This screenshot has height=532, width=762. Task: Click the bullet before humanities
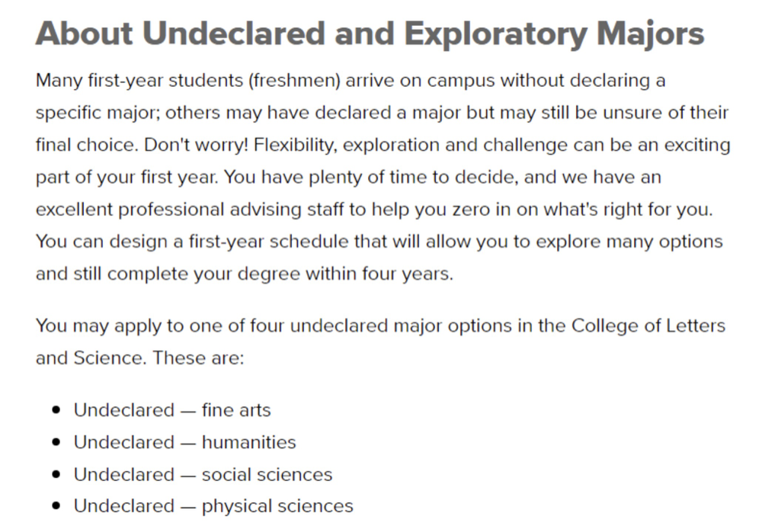[56, 443]
